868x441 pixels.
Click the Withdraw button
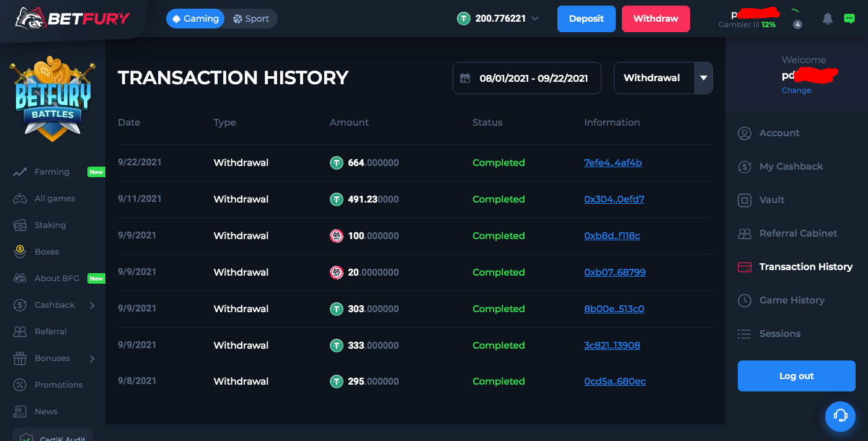tap(656, 19)
